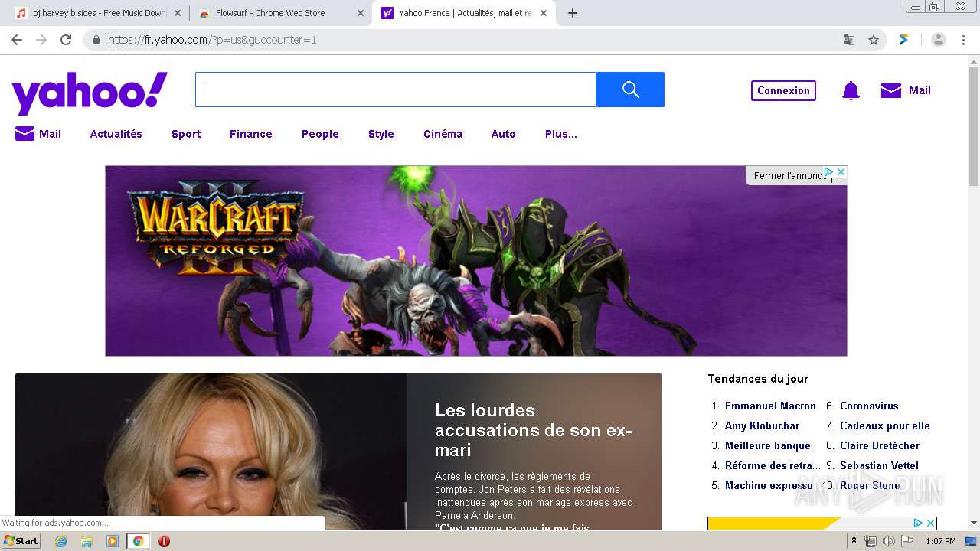Open Cinéma section
980x551 pixels.
pos(443,134)
